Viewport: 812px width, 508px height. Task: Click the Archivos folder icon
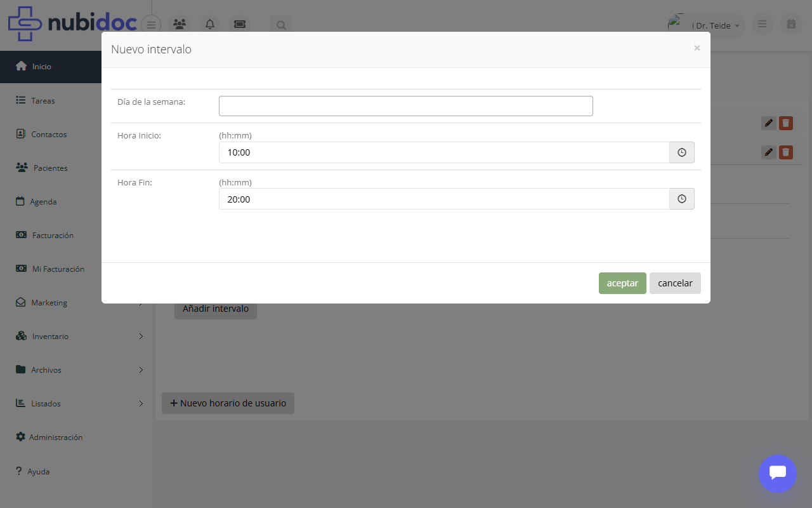20,370
